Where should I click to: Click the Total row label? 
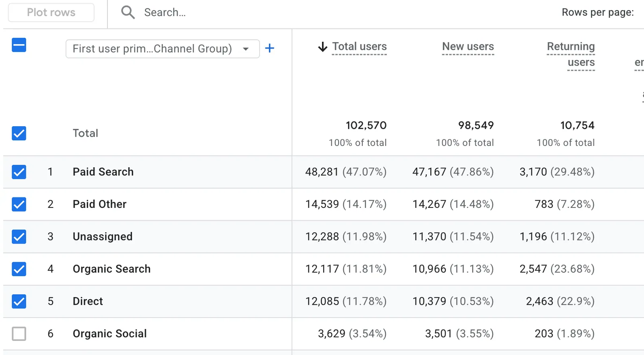coord(85,133)
